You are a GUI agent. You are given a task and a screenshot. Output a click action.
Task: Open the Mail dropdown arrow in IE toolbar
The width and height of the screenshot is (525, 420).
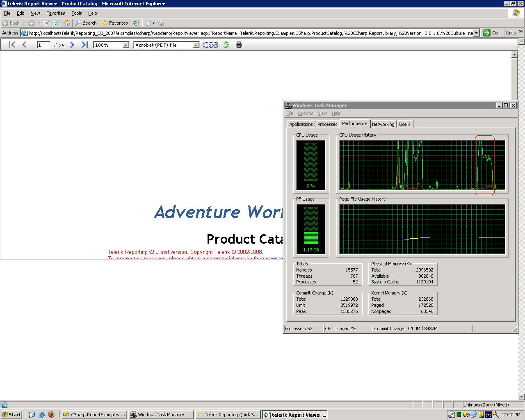point(153,23)
